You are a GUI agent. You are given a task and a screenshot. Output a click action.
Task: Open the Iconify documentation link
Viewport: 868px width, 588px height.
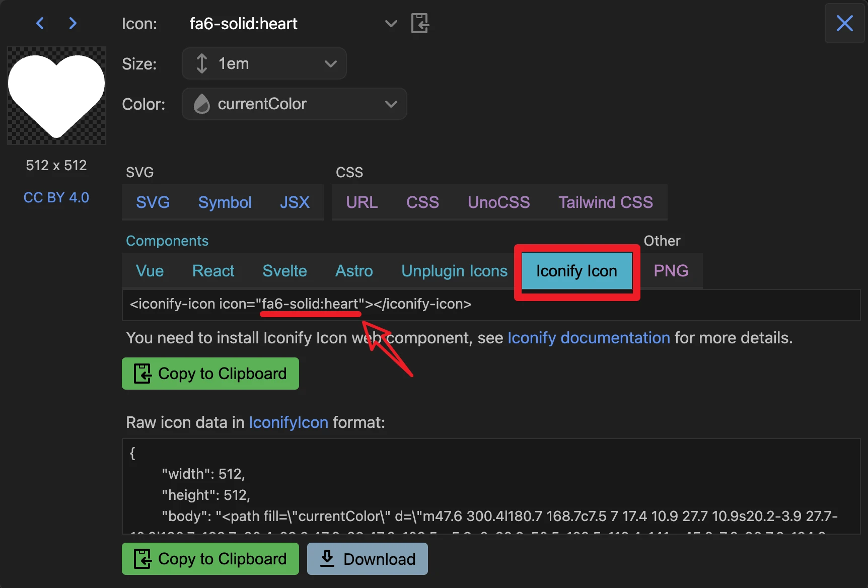point(589,338)
